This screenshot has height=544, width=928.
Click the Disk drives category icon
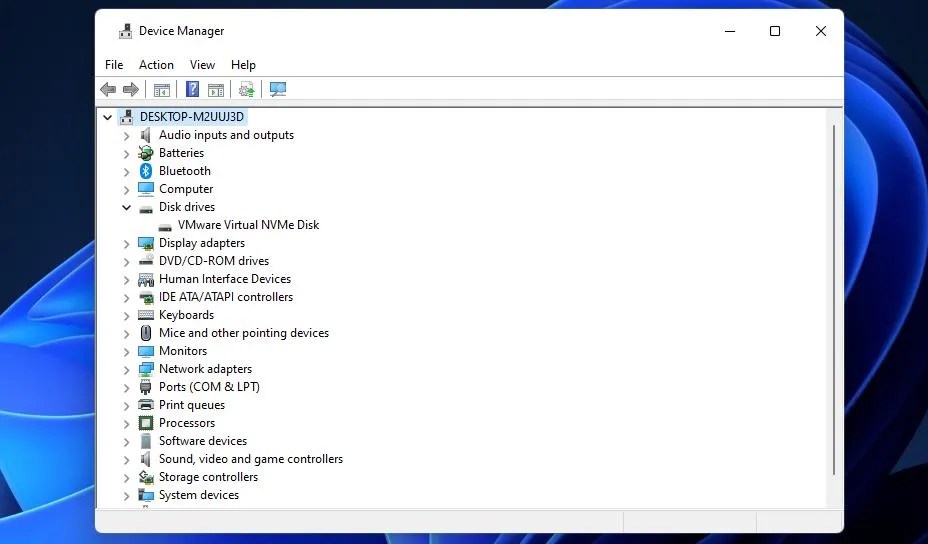[x=146, y=208]
